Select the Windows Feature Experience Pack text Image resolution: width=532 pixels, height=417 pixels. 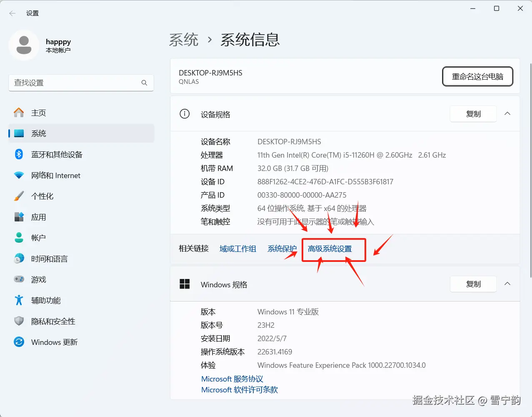coord(342,365)
